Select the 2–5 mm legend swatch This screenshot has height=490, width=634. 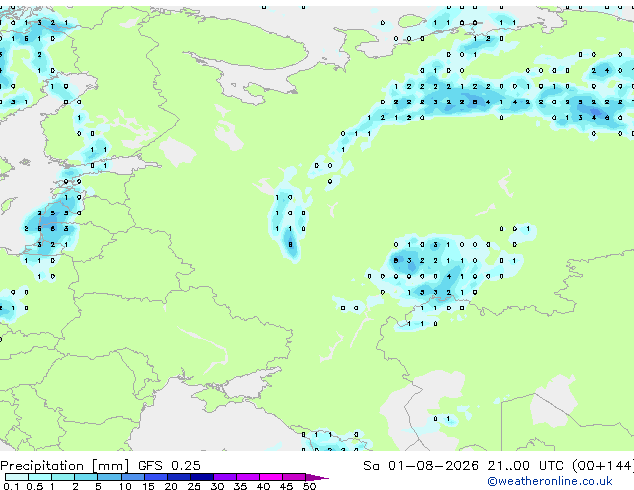(86, 477)
